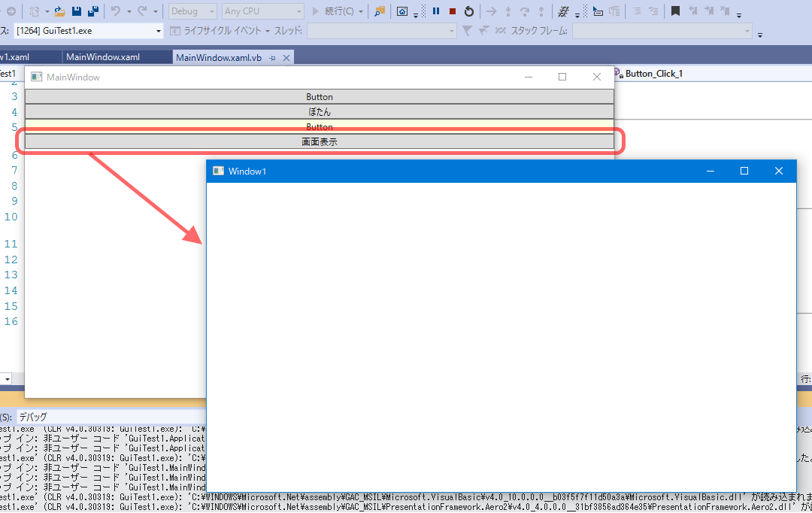Switch to the partially visible w1.xaml tab
Viewport: 812px width, 513px height.
(x=29, y=57)
